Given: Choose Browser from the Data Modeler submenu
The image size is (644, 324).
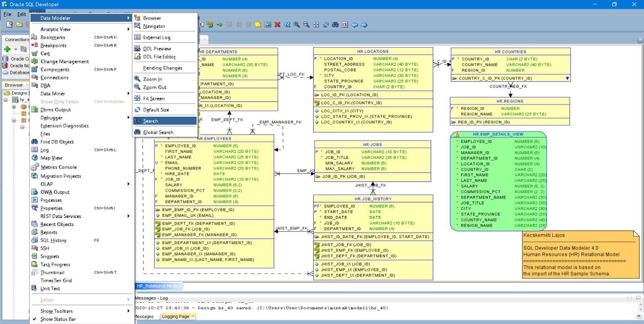Looking at the screenshot, I should [x=165, y=18].
